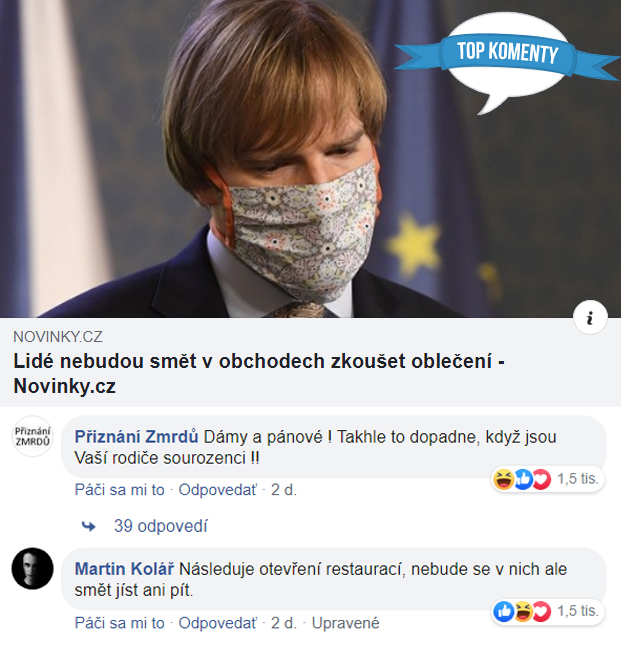Click the reply arrow icon beside 39 odpovedí
The image size is (621, 652).
88,526
